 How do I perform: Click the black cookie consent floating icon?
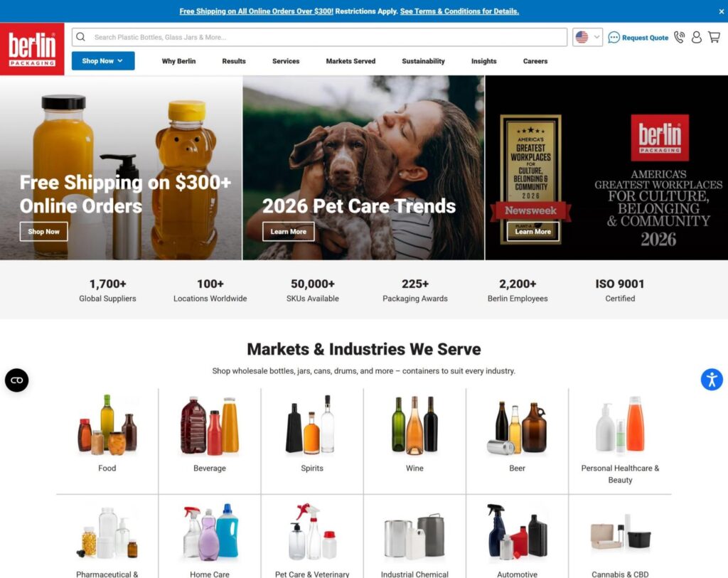[17, 380]
